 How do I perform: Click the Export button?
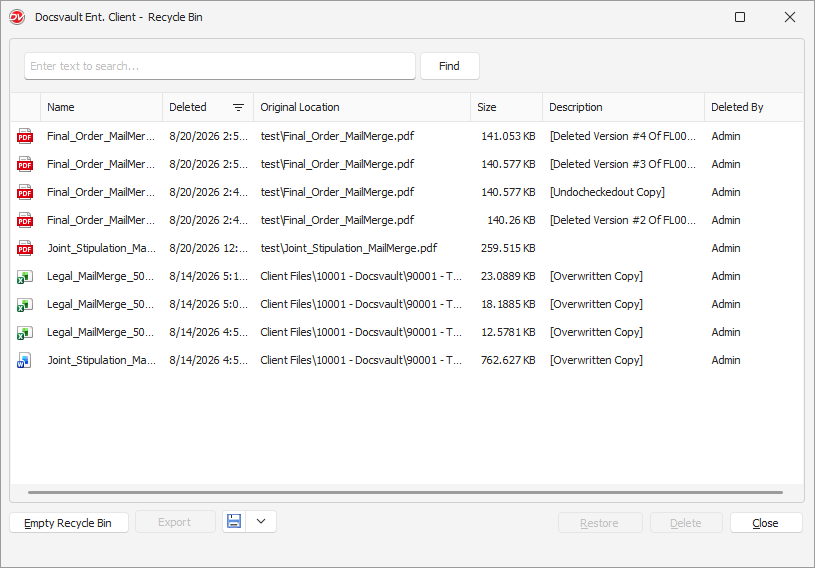(x=175, y=522)
